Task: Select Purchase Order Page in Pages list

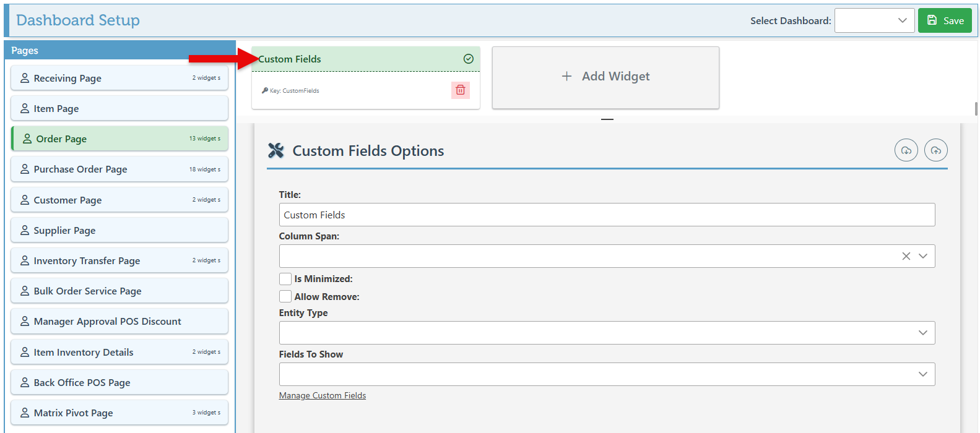Action: tap(119, 169)
